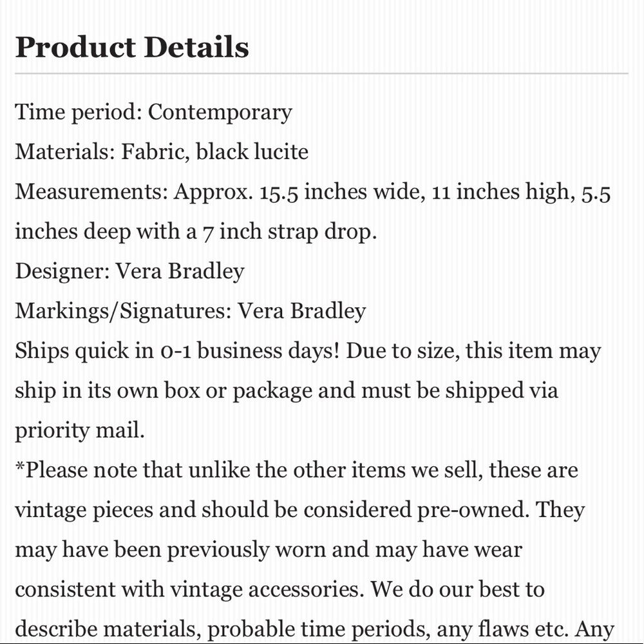Click the 'may have been previously worn' line

[269, 550]
